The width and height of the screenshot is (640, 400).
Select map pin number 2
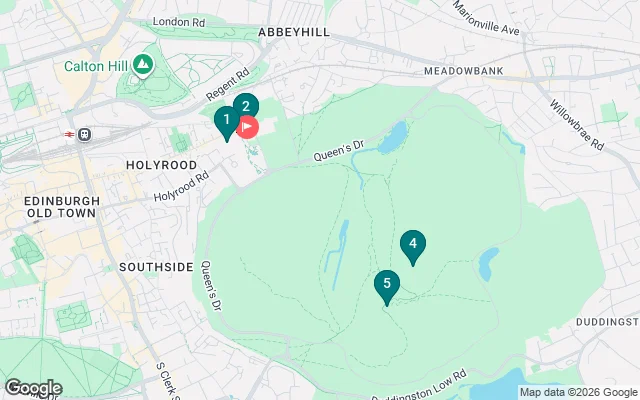coord(246,105)
